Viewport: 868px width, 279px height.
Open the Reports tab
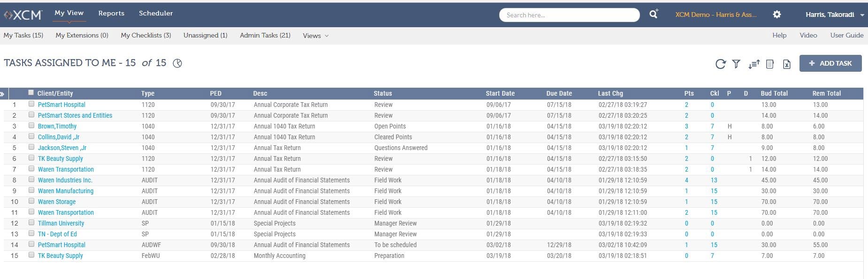(x=111, y=13)
